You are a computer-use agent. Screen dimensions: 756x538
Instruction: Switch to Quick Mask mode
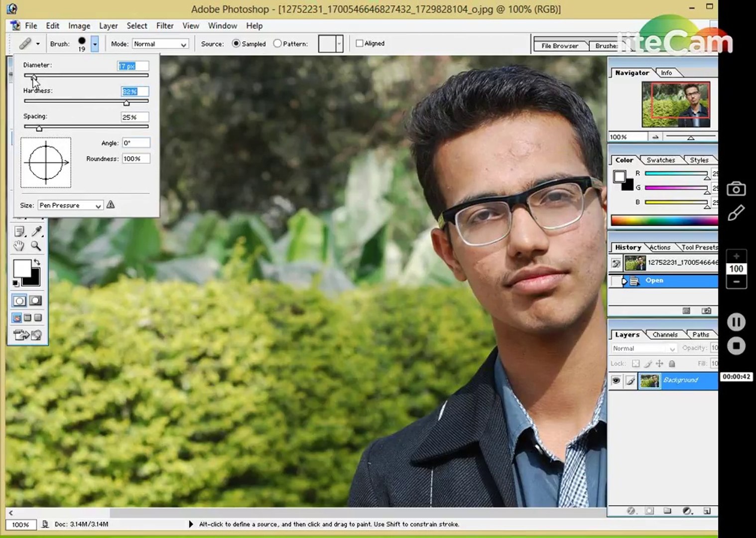tap(35, 300)
